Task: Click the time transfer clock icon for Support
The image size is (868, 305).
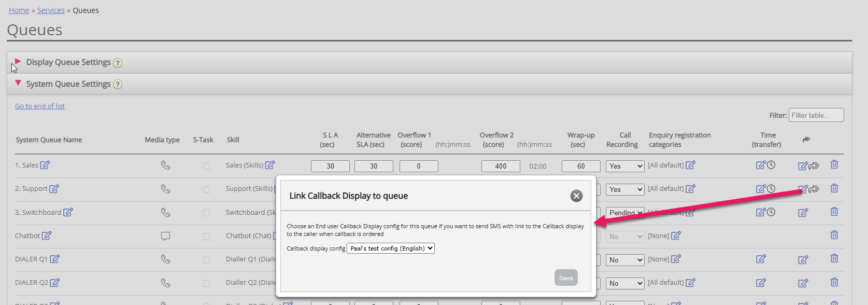Action: 771,189
